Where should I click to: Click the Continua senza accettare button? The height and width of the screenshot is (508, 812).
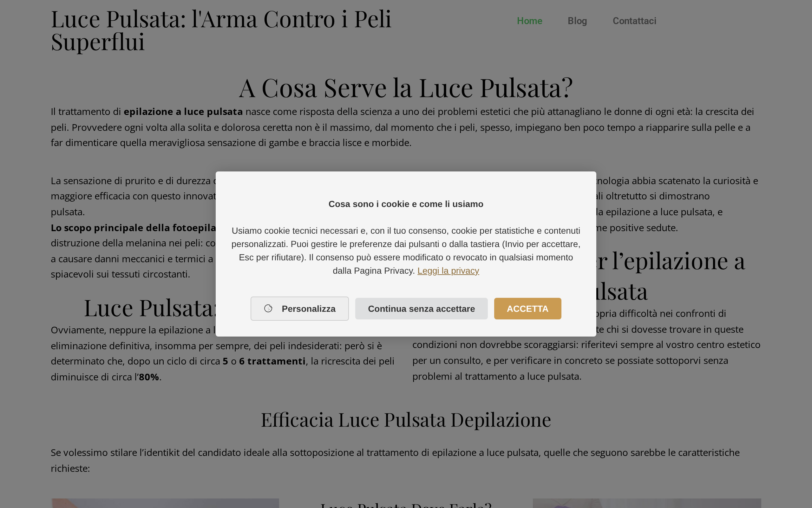tap(421, 308)
